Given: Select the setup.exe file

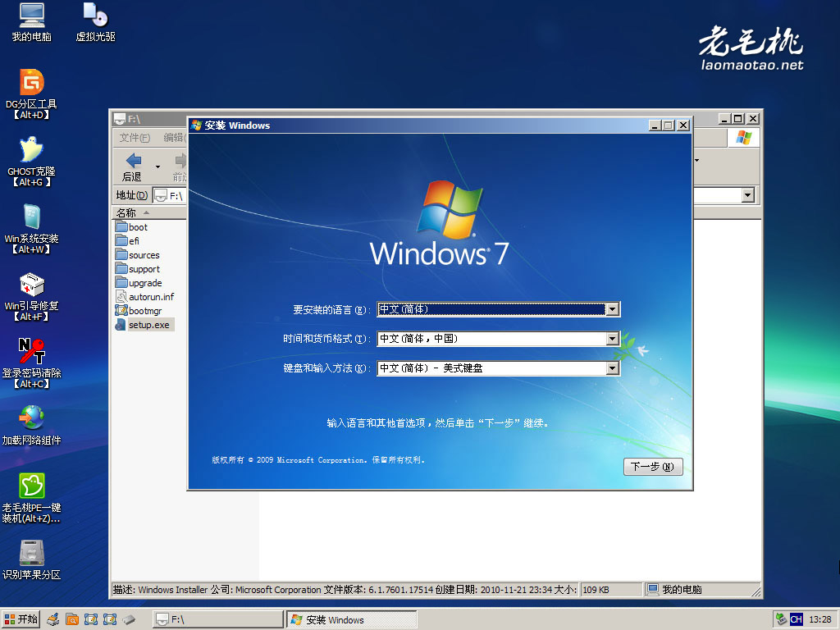Looking at the screenshot, I should tap(144, 325).
